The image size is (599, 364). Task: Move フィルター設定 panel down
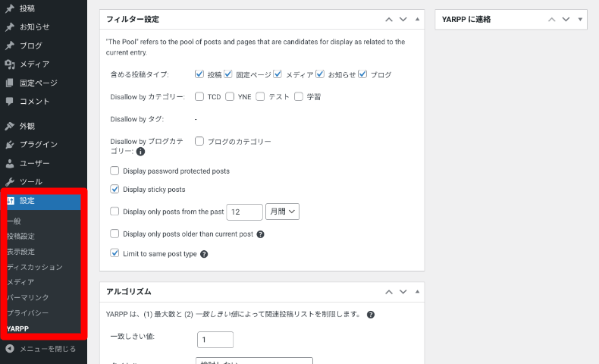tap(403, 20)
